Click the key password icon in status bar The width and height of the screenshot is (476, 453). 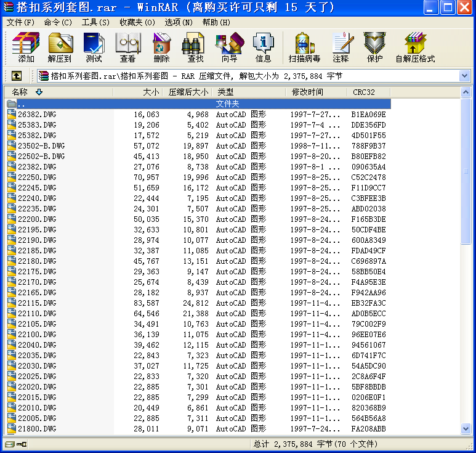click(x=22, y=444)
